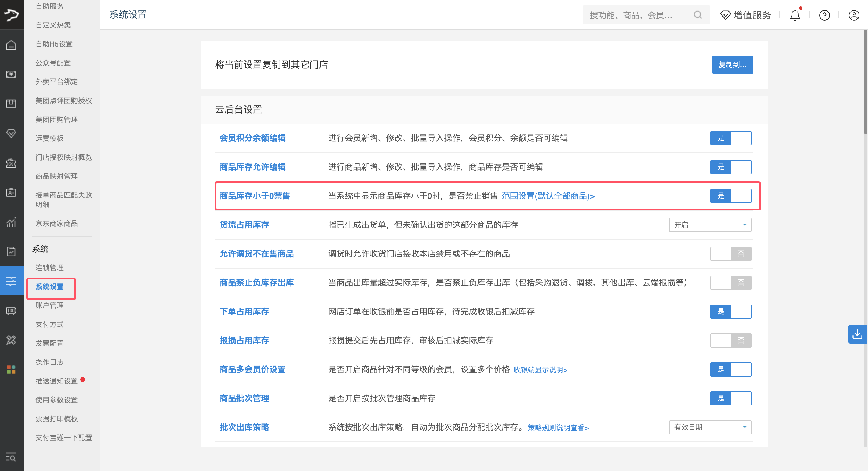Open the staff ID card icon in rail
The width and height of the screenshot is (868, 471).
(x=12, y=192)
